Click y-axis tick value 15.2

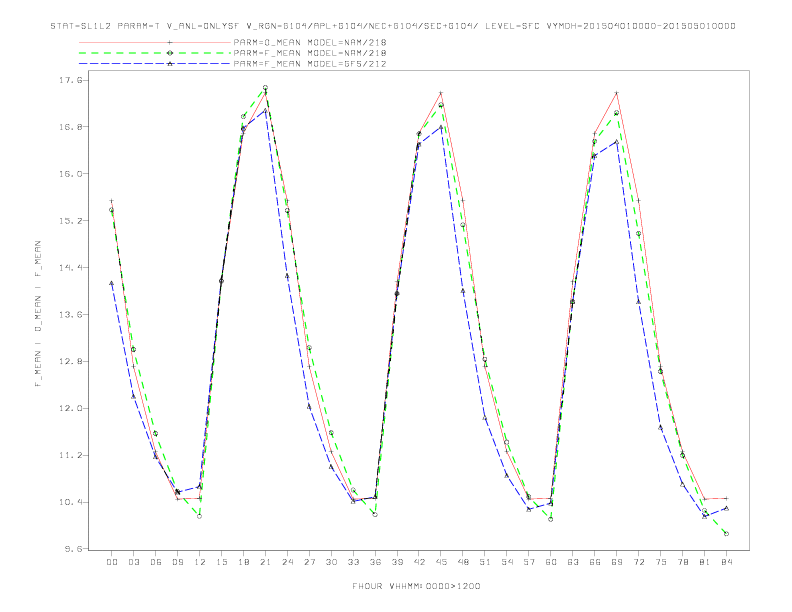(x=71, y=221)
